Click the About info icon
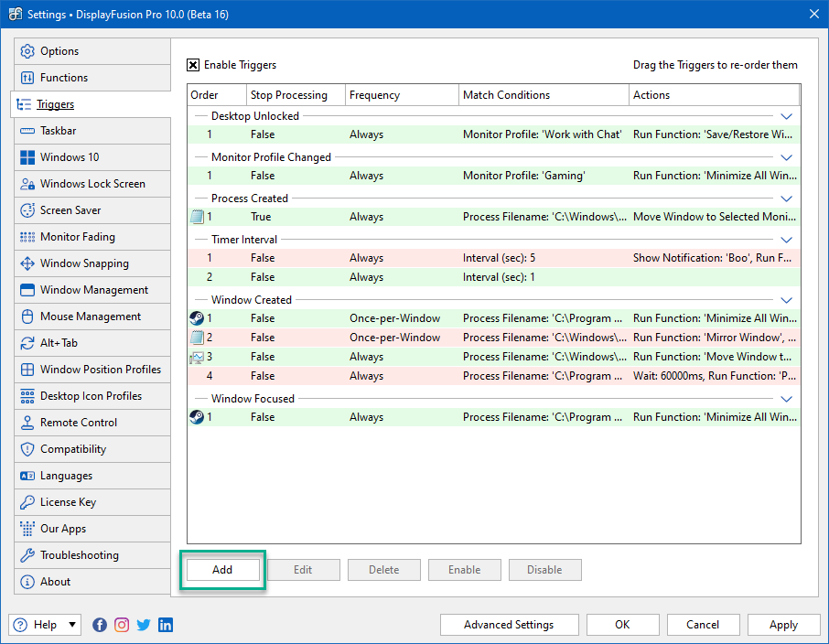Image resolution: width=829 pixels, height=644 pixels. point(27,582)
